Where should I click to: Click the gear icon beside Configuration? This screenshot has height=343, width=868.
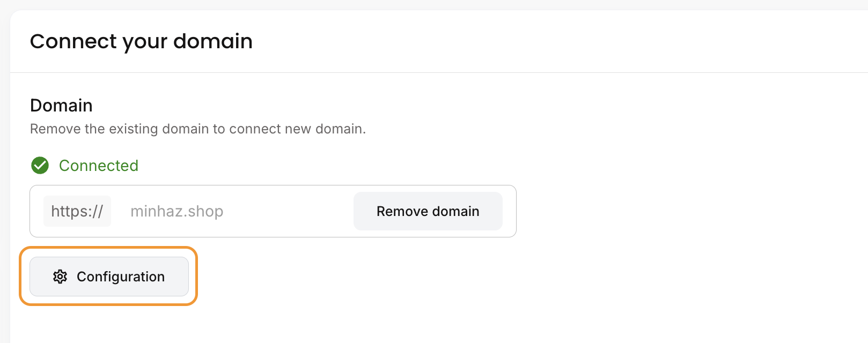pyautogui.click(x=60, y=277)
